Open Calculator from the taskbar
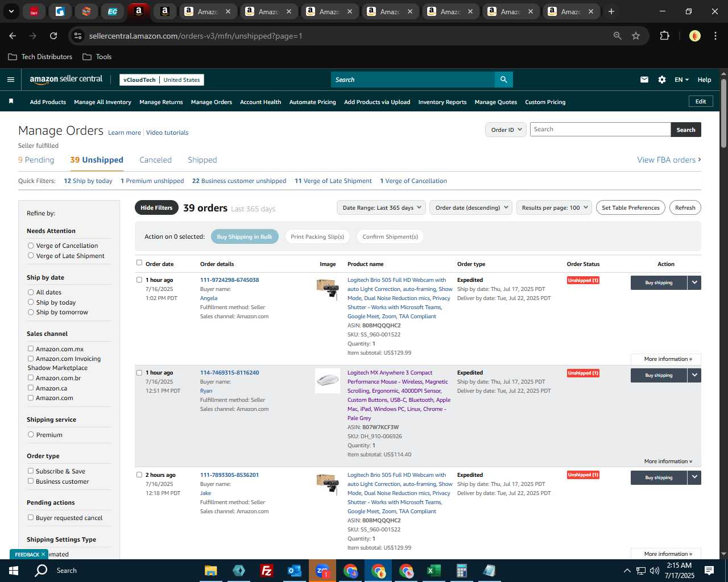The image size is (728, 582). 461,571
